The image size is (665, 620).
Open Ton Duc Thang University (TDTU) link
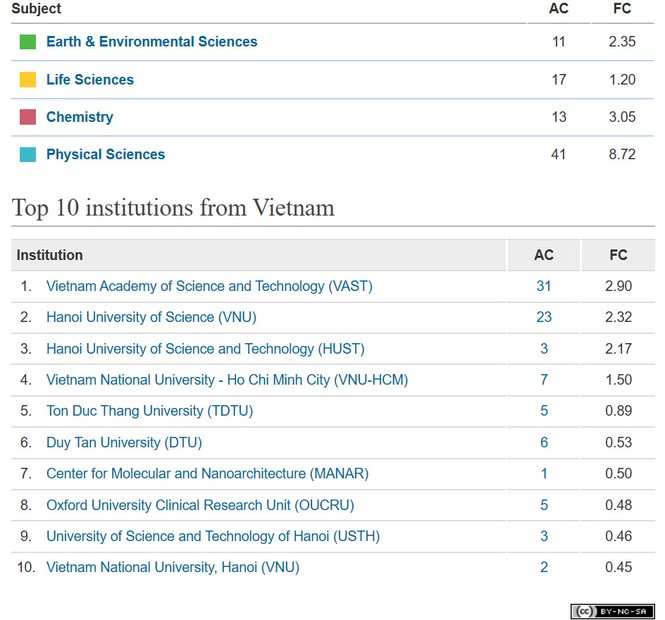tap(150, 411)
